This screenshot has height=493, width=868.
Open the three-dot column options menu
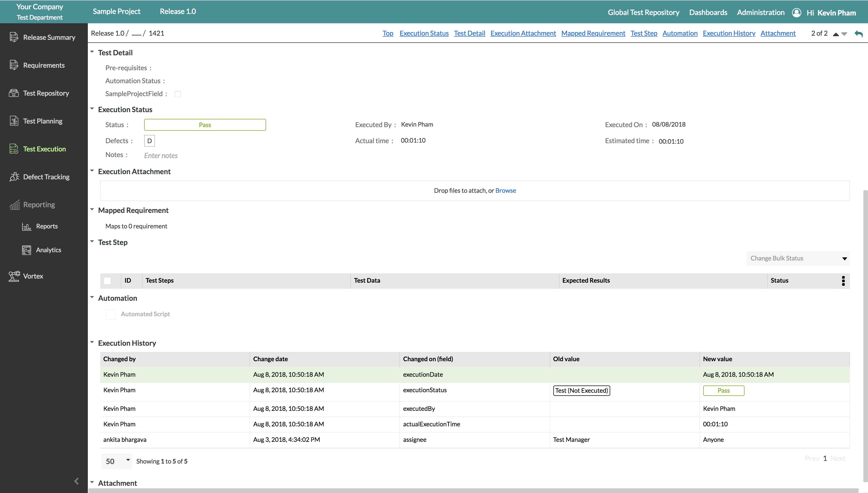click(843, 281)
